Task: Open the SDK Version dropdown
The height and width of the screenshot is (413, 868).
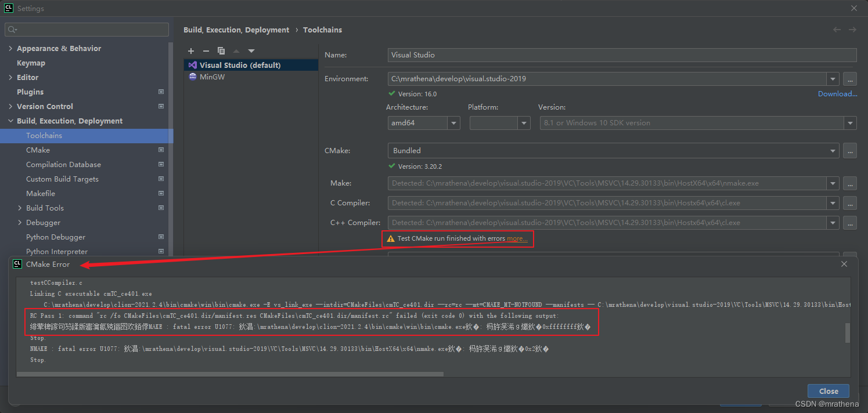Action: [851, 123]
